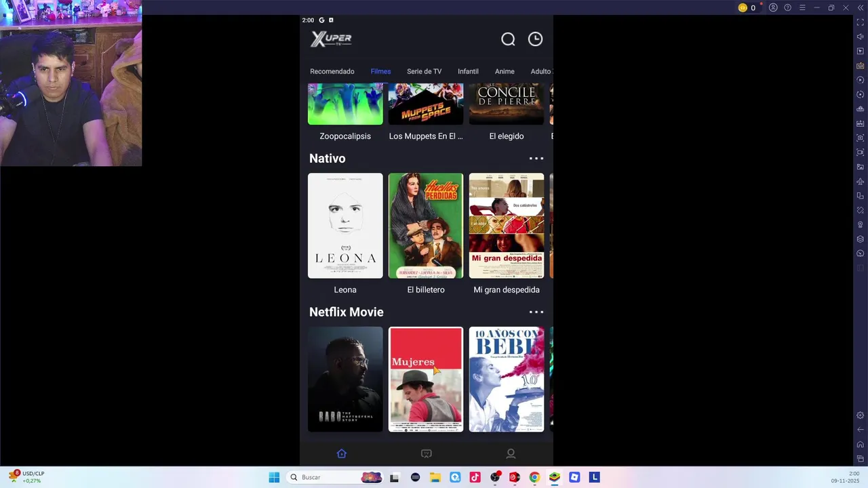Click BlueStacks airplane mode icon

[861, 181]
